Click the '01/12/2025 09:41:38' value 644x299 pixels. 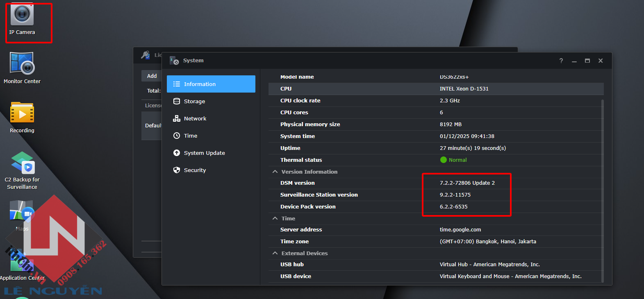(x=467, y=136)
